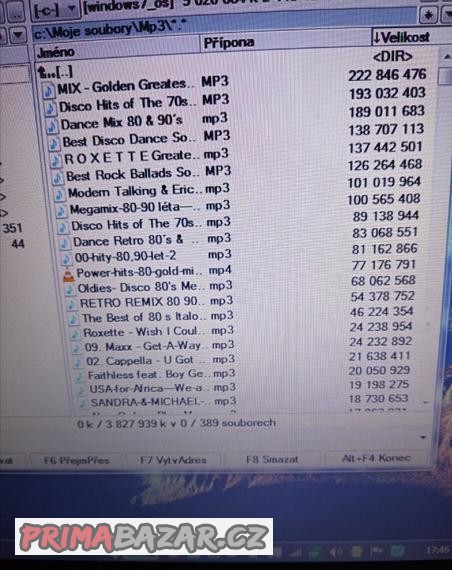The height and width of the screenshot is (570, 452).
Task: Select the size value 222 846 476
Action: click(387, 75)
